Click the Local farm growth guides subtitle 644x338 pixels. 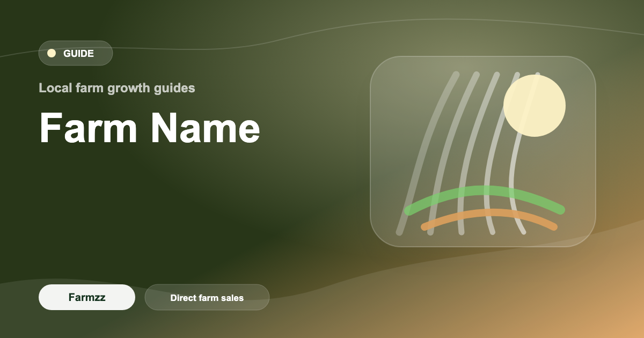117,88
